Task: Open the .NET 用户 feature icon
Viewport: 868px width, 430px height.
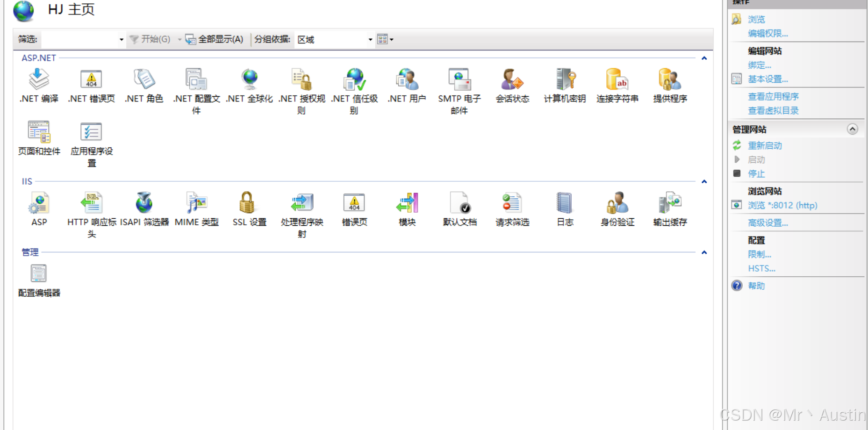Action: 407,79
